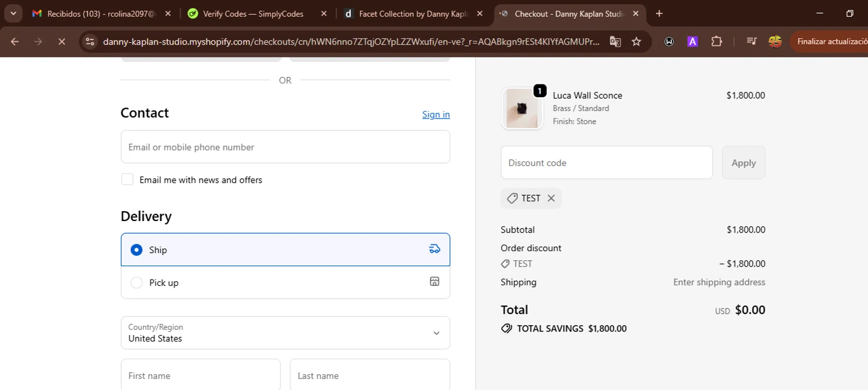
Task: Open the Country/Region dropdown
Action: coord(285,333)
